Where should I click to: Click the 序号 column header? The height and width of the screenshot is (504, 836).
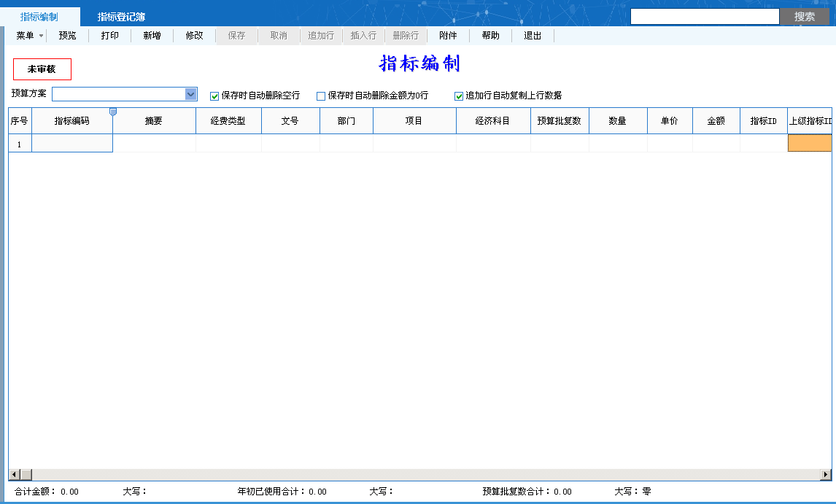[20, 121]
